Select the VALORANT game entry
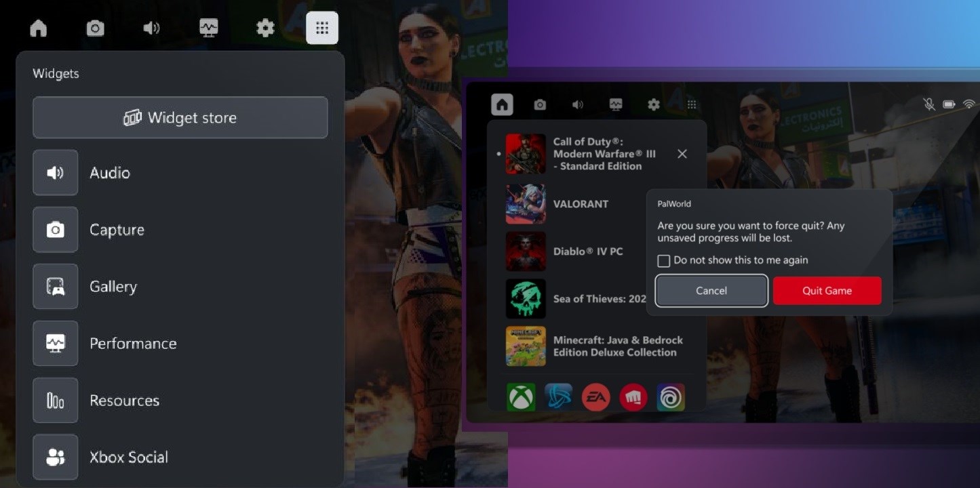The height and width of the screenshot is (488, 980). tap(597, 204)
